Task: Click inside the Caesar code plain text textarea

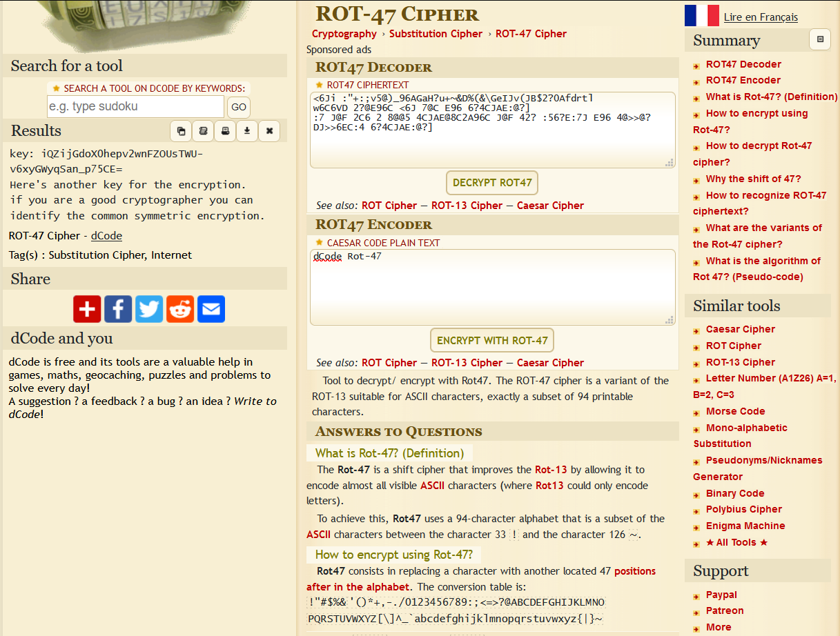Action: click(493, 287)
